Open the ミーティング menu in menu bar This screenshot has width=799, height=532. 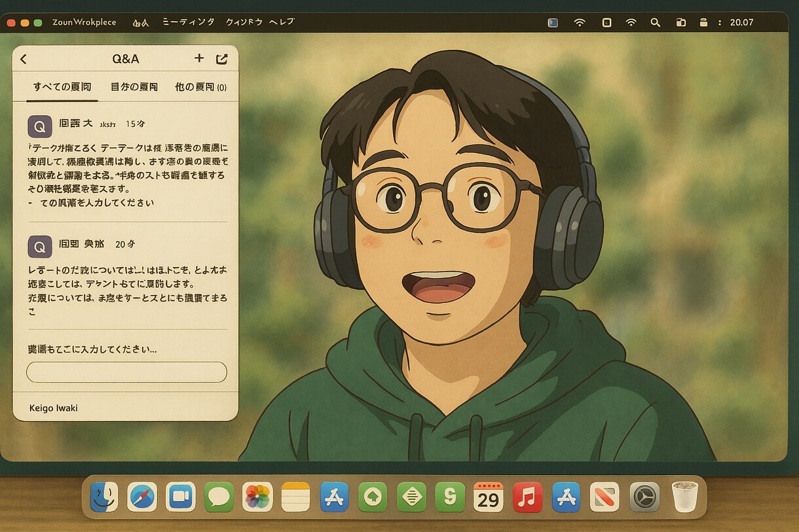pyautogui.click(x=189, y=22)
